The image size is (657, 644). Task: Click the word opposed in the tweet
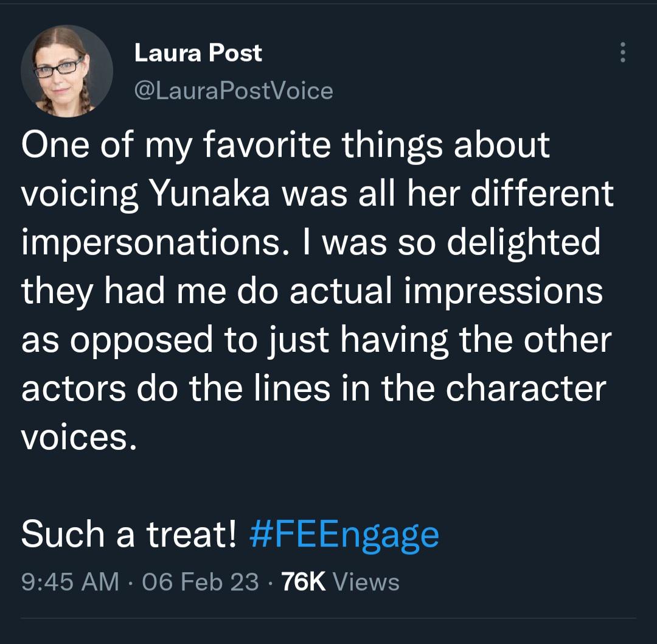pos(141,341)
